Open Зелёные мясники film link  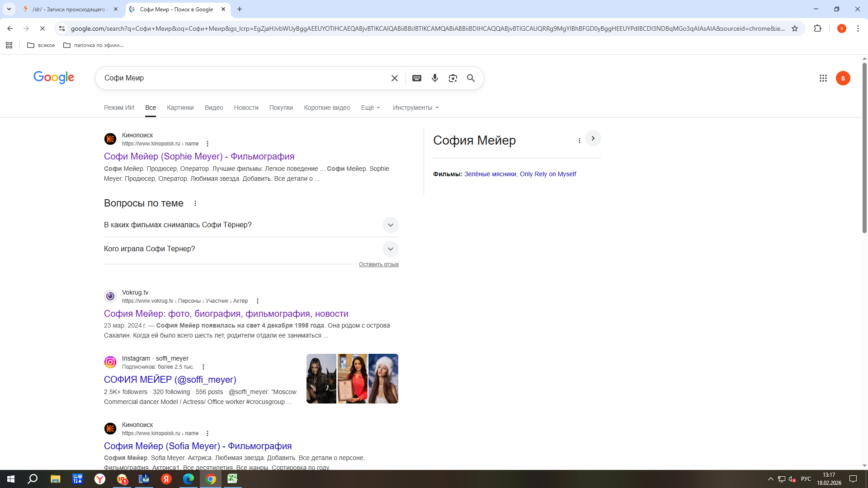[x=490, y=174]
